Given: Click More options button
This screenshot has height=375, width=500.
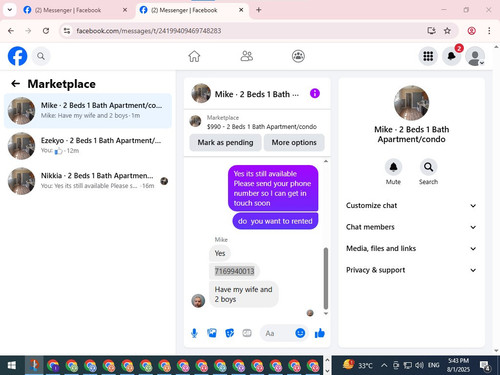Looking at the screenshot, I should pyautogui.click(x=294, y=142).
